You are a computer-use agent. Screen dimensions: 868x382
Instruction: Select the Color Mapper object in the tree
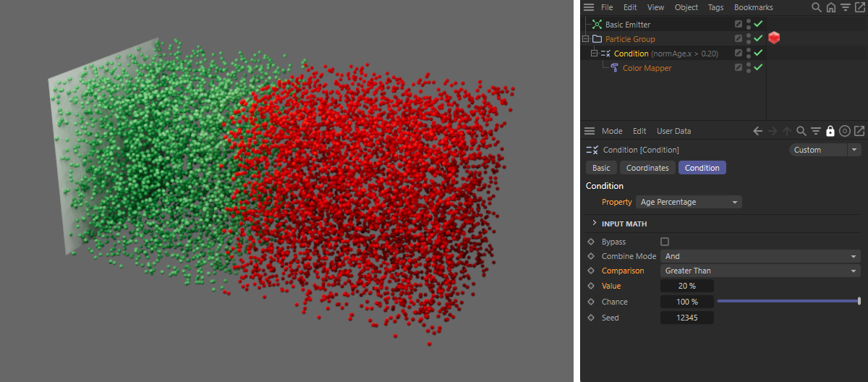point(647,68)
